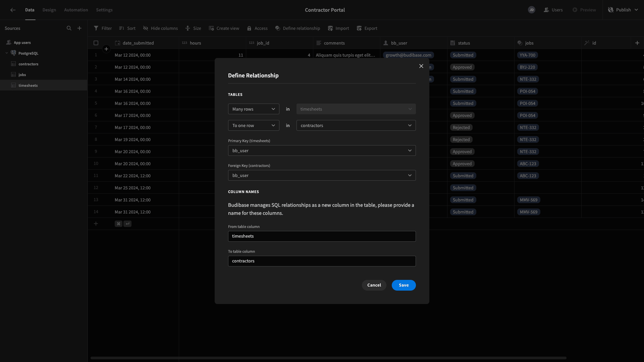Viewport: 644px width, 362px height.
Task: Open the Publish dropdown menu
Action: (623, 10)
